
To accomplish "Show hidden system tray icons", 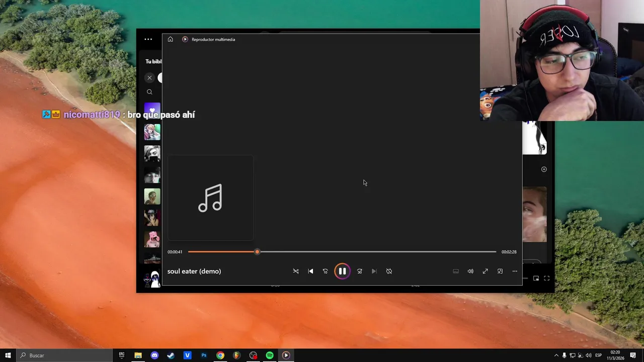I will pos(556,355).
